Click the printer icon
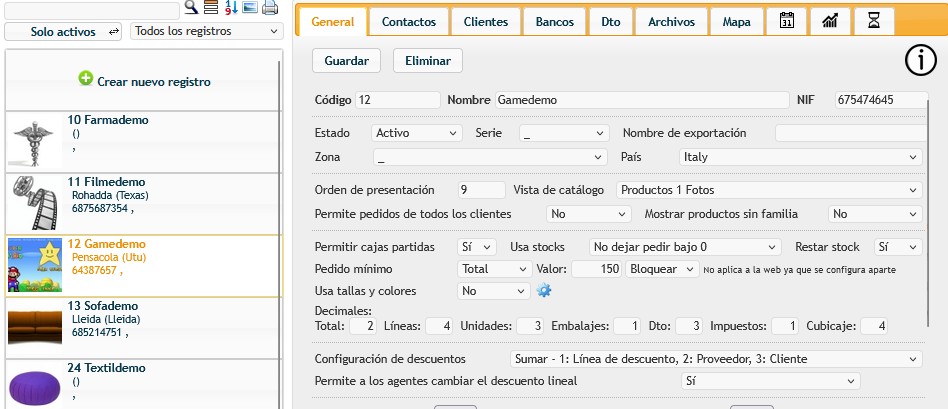 pos(270,8)
